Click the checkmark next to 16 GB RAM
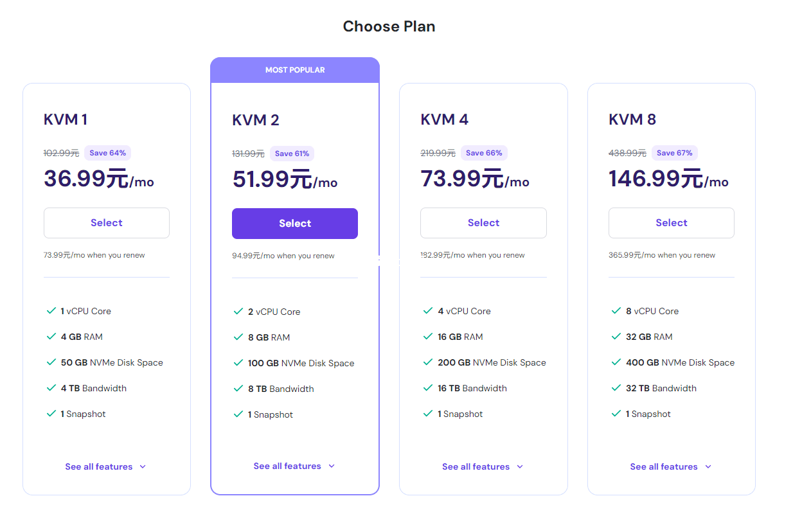793x532 pixels. pos(428,337)
